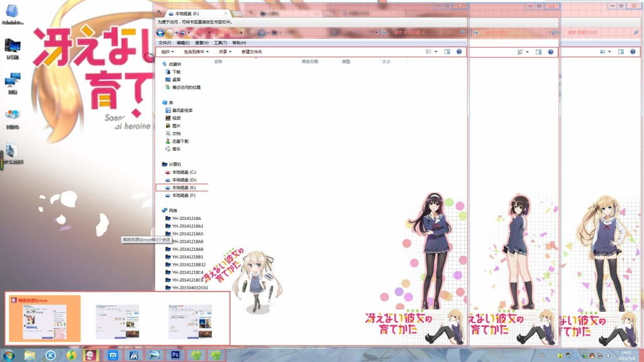
Task: Open the Kugou music taskbar icon
Action: point(50,355)
